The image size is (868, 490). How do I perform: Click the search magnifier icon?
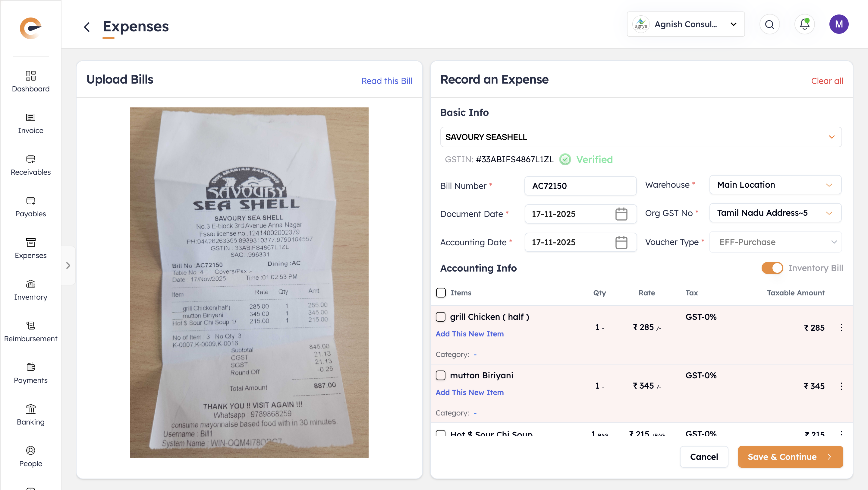click(x=769, y=24)
